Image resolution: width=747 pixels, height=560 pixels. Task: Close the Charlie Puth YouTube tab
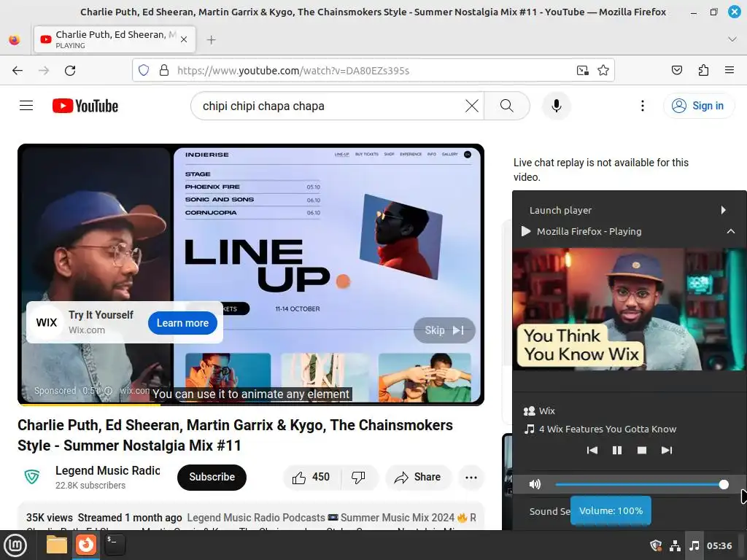pyautogui.click(x=184, y=39)
